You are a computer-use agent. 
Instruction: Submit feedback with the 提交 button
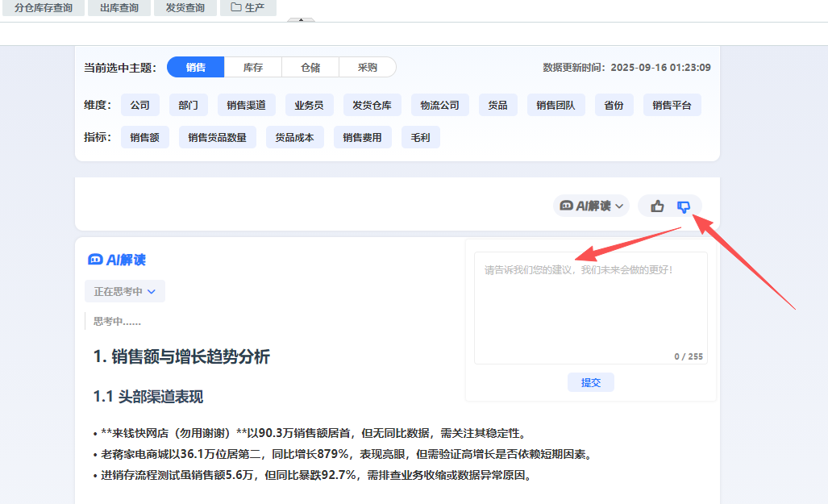(x=591, y=382)
